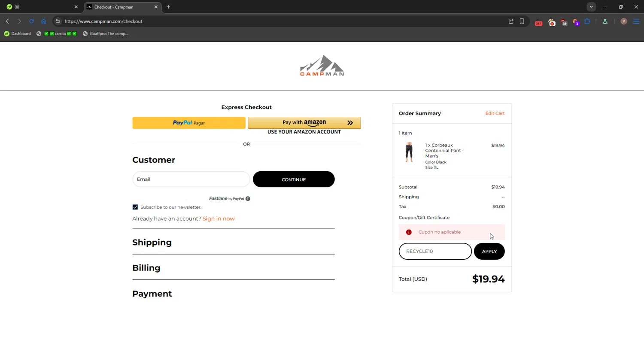This screenshot has height=349, width=644.
Task: Click the Subtotal $19.94 value
Action: (x=498, y=187)
